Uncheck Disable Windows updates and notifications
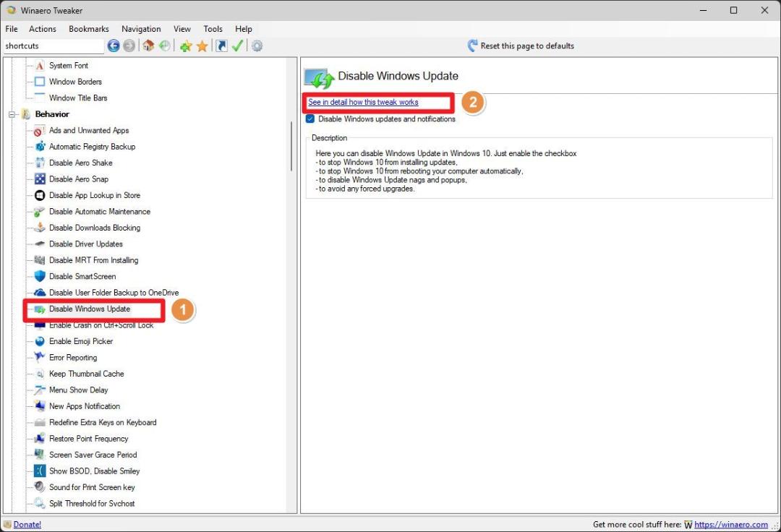Viewport: 781px width, 532px height. (310, 119)
